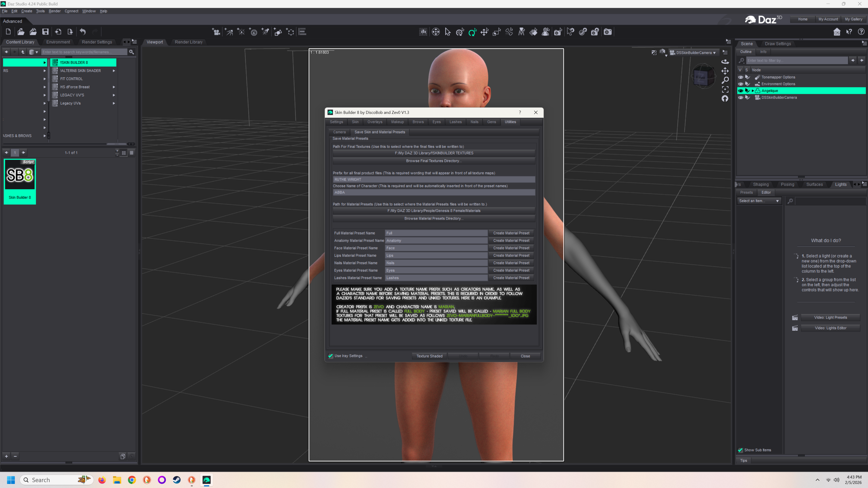Viewport: 868px width, 488px height.
Task: Click the render camera icon in toolbar
Action: 608,32
